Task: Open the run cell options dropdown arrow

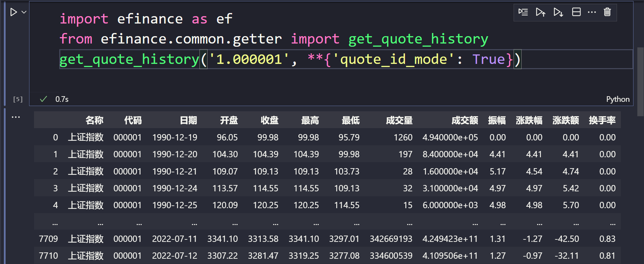Action: tap(24, 12)
